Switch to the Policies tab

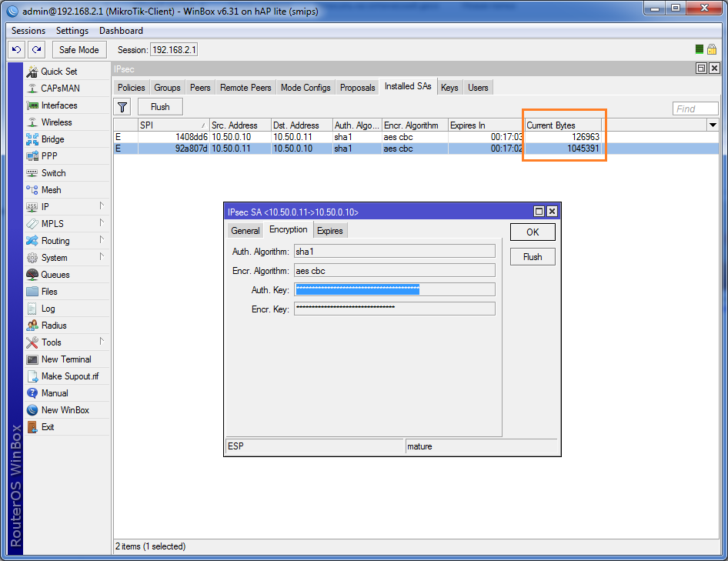click(x=131, y=87)
